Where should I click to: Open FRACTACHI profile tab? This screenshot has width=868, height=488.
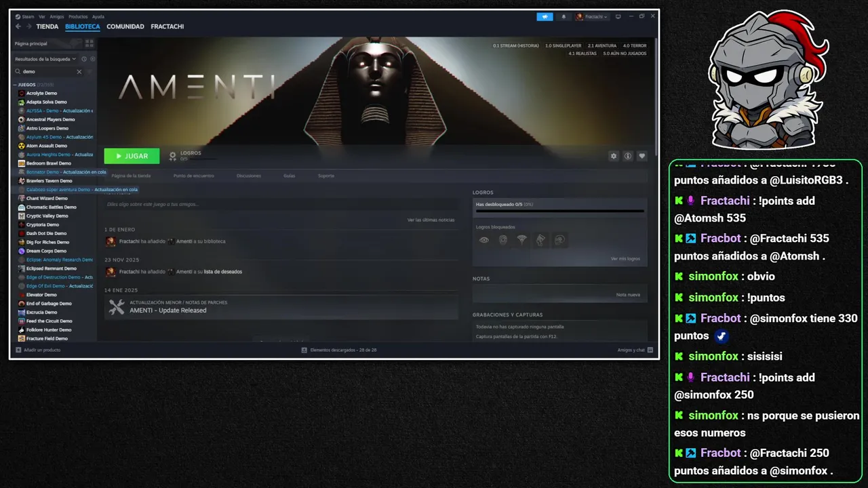[167, 26]
